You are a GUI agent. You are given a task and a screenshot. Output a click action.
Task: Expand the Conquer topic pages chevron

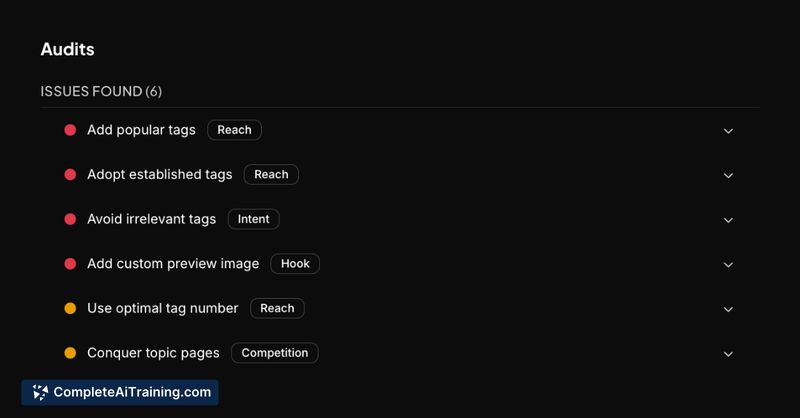coord(728,354)
